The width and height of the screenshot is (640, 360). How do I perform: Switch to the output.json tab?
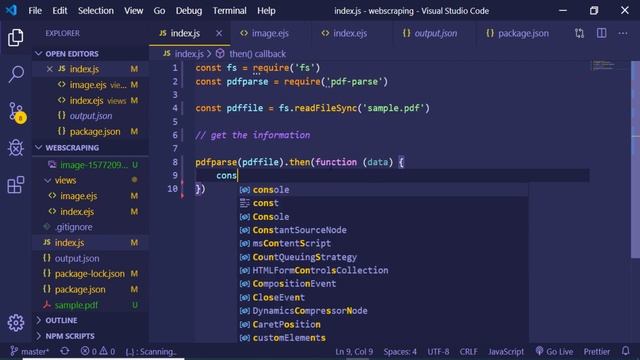[x=435, y=33]
